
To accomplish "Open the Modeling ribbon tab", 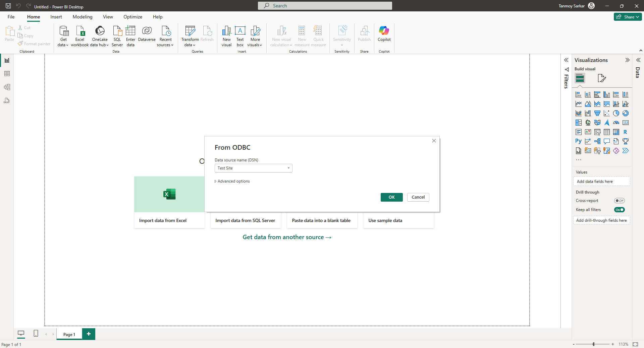I will click(83, 17).
